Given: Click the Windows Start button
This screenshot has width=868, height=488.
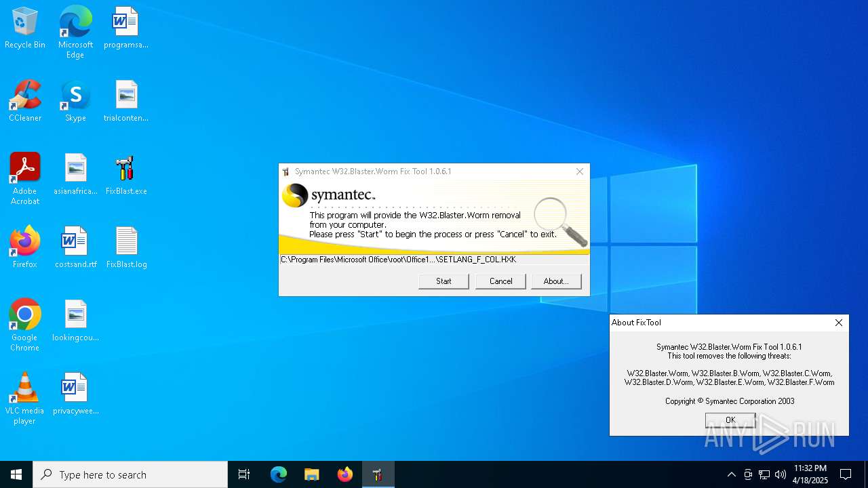Looking at the screenshot, I should click(16, 474).
